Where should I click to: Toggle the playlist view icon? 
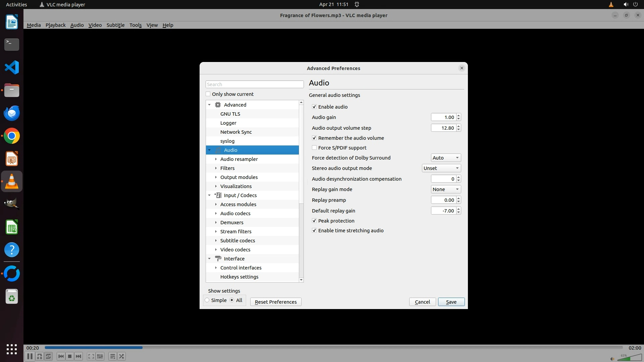point(112,356)
